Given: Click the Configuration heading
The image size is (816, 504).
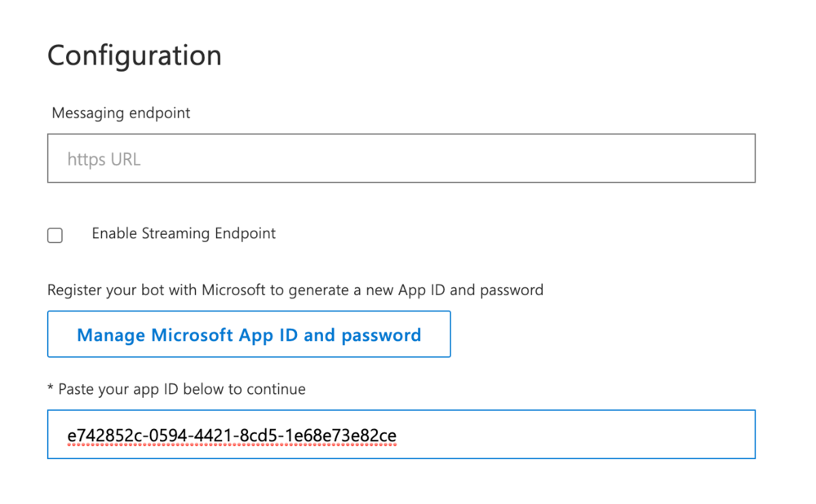Looking at the screenshot, I should (135, 55).
